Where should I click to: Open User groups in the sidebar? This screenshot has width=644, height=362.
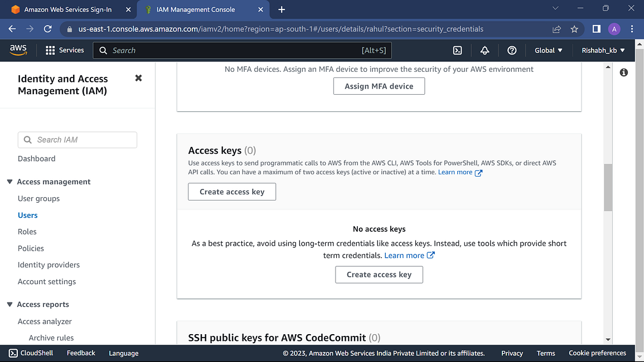coord(38,198)
